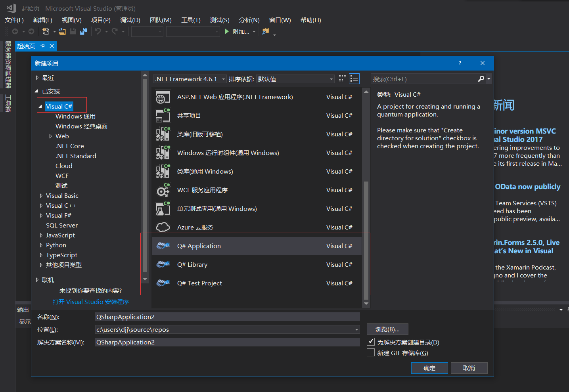Open the Tools menu

pos(191,20)
